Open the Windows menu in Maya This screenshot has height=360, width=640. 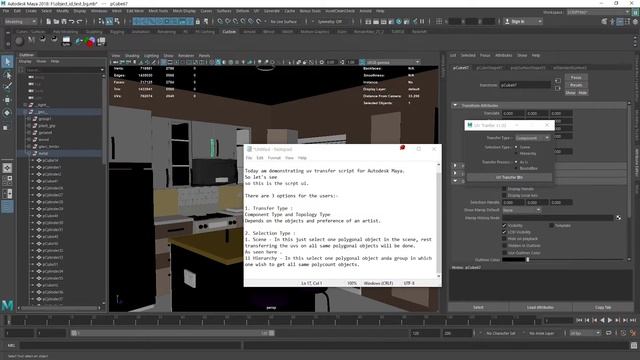pos(99,11)
